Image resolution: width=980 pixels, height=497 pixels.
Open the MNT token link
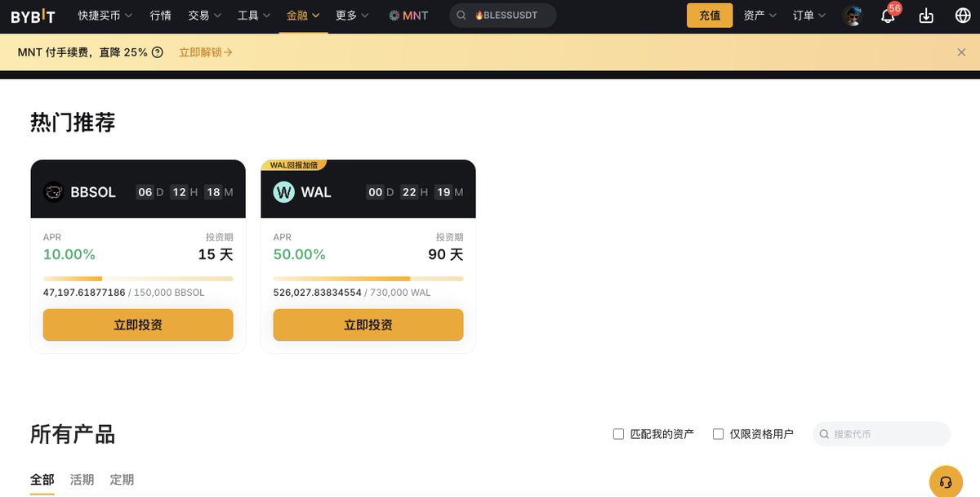coord(408,16)
